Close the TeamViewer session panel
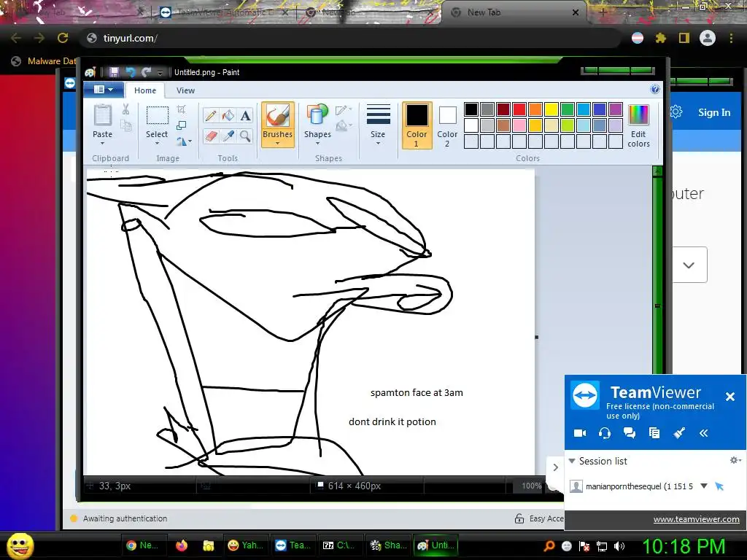Image resolution: width=747 pixels, height=560 pixels. click(729, 396)
